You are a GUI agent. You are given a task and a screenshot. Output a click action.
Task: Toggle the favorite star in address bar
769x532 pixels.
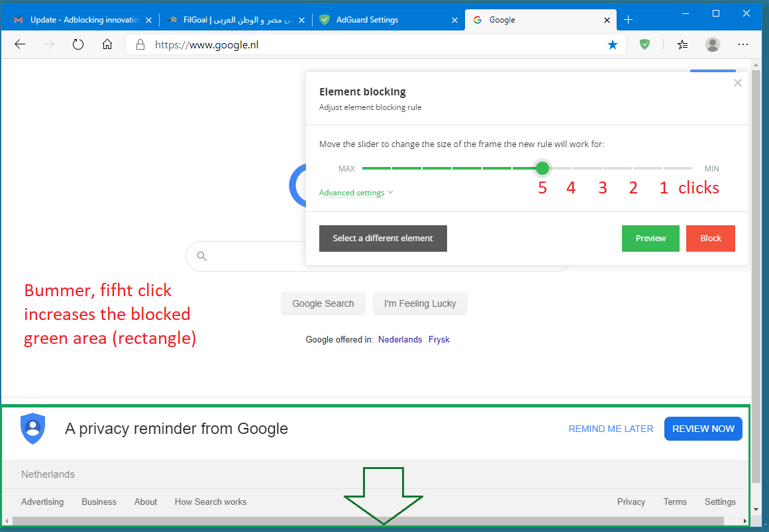[613, 44]
